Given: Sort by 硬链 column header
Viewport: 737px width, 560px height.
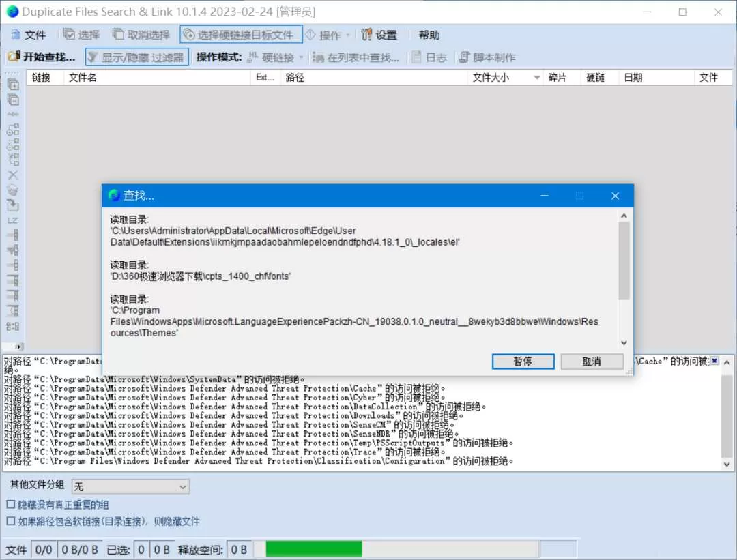Looking at the screenshot, I should (600, 78).
